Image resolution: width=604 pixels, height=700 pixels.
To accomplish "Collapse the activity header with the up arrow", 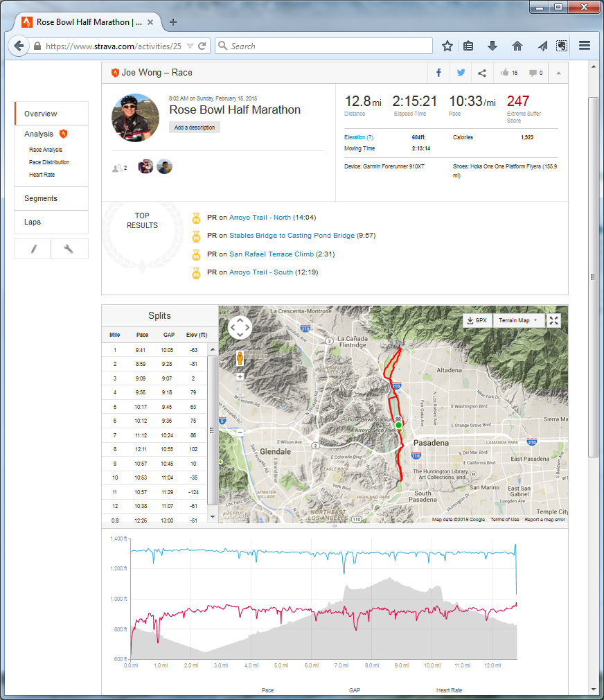I will (x=559, y=73).
